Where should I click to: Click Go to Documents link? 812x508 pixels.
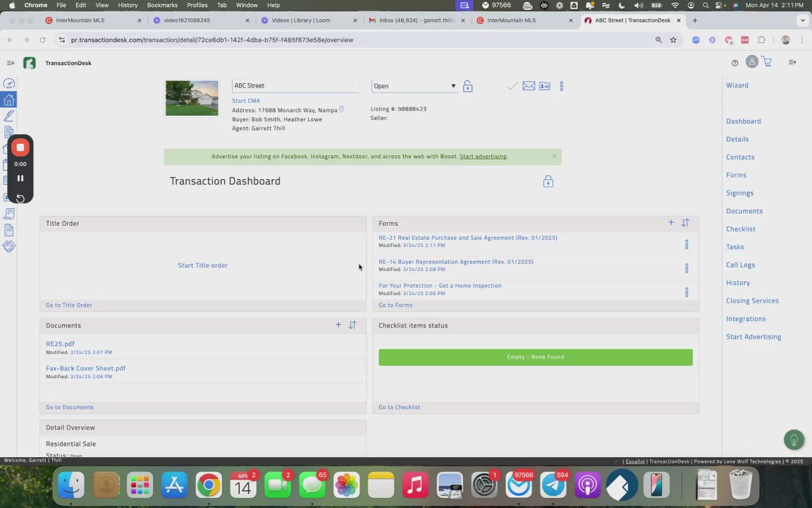(x=69, y=407)
